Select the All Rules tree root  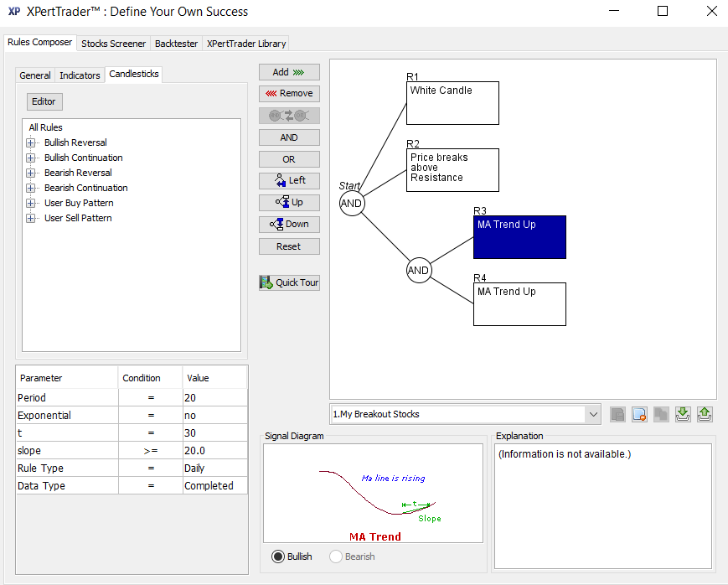pyautogui.click(x=45, y=127)
